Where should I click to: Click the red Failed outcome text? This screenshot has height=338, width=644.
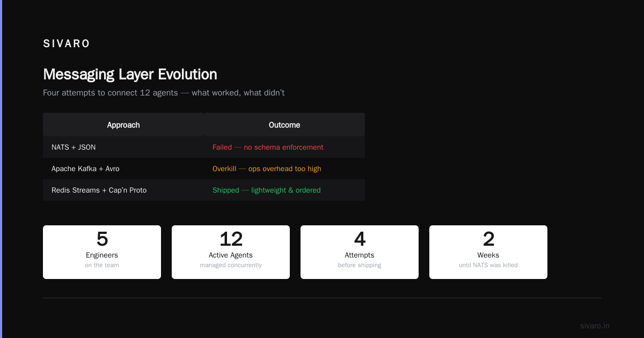coord(268,147)
